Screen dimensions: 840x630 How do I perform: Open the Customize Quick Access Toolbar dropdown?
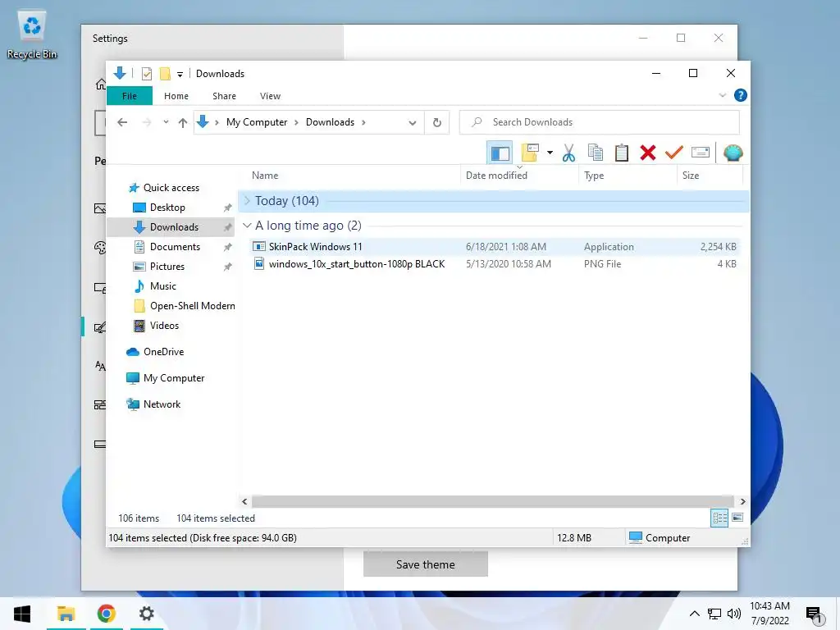click(180, 75)
